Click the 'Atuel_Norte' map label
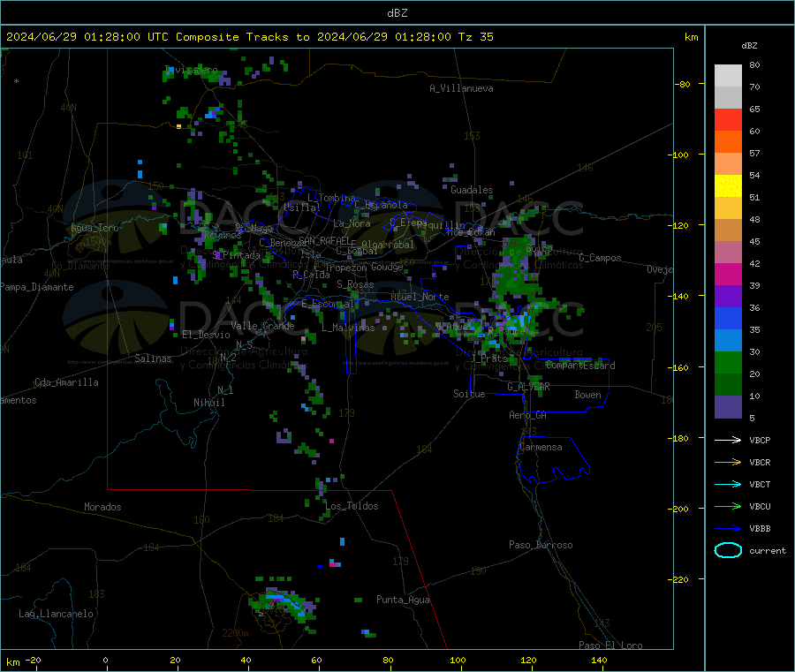 [420, 297]
